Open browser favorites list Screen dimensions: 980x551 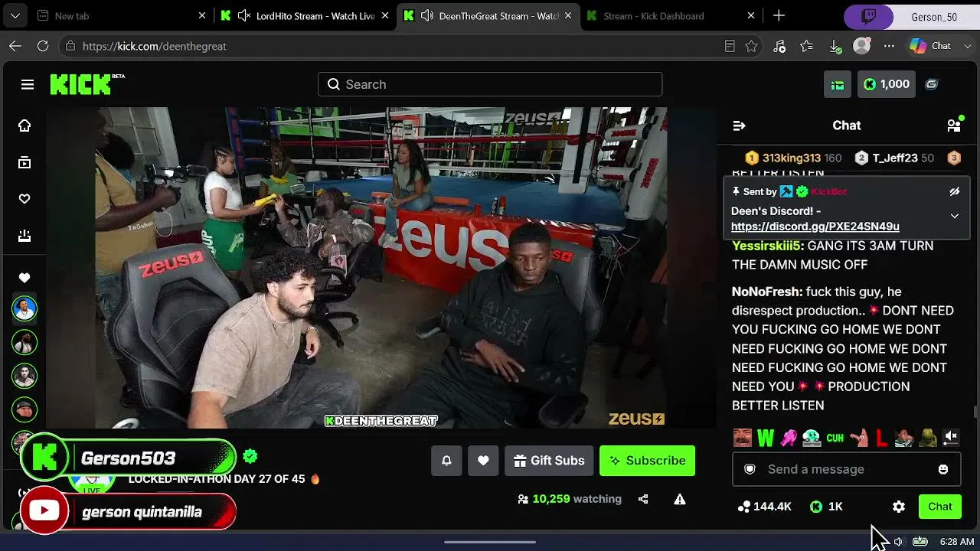click(807, 46)
